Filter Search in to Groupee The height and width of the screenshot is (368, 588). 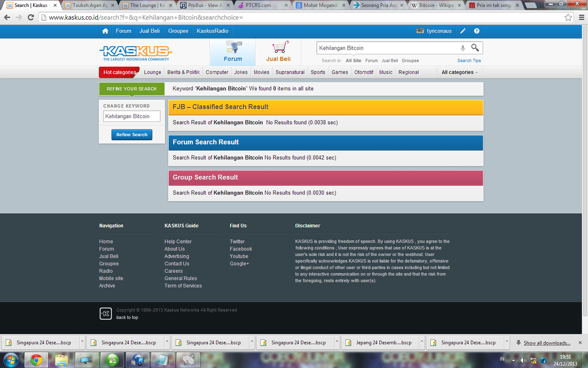click(410, 61)
